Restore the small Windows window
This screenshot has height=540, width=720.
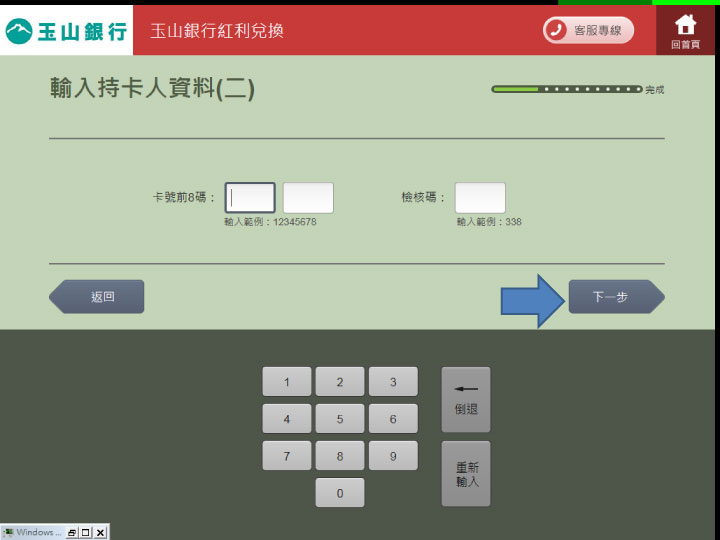click(72, 533)
